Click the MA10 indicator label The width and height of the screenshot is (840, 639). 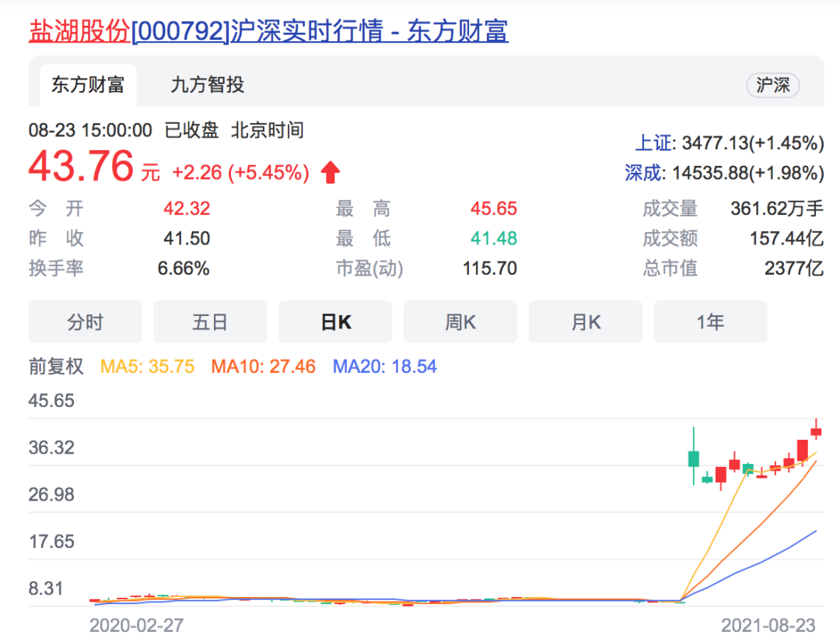click(x=264, y=367)
